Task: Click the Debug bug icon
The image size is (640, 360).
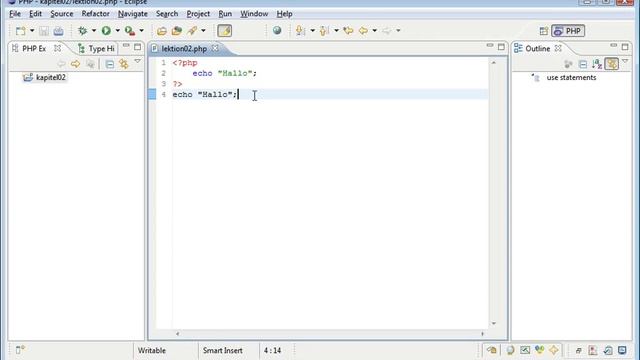Action: point(82,31)
